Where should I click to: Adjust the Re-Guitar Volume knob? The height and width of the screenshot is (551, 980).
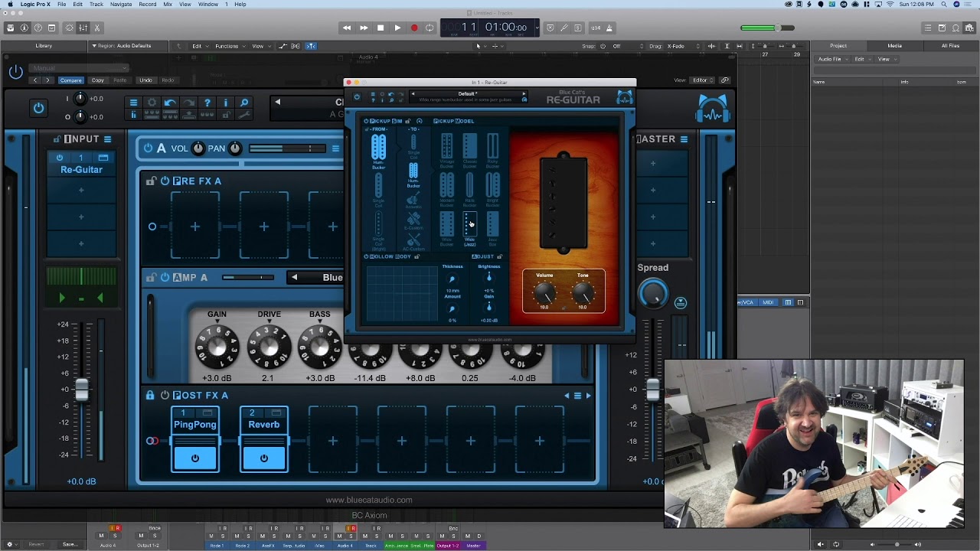click(544, 292)
